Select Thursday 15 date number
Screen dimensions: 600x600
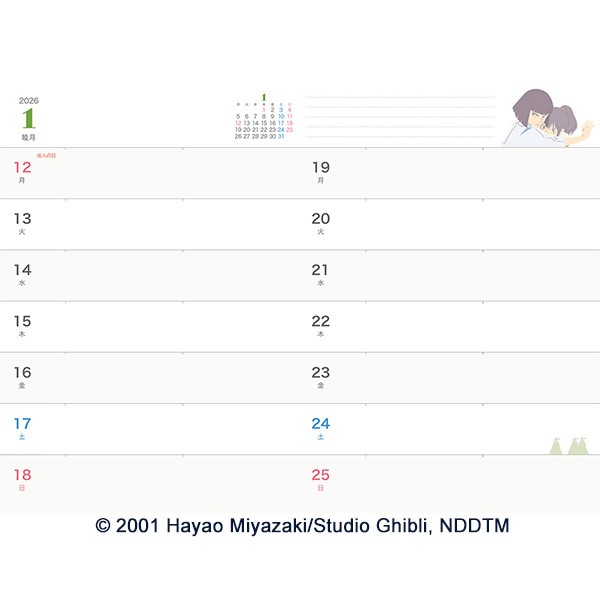[22, 321]
